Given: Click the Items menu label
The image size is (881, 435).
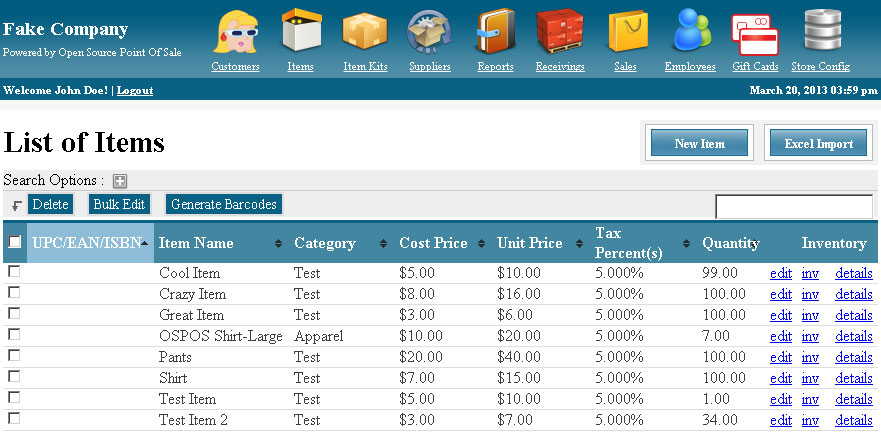Looking at the screenshot, I should coord(300,67).
